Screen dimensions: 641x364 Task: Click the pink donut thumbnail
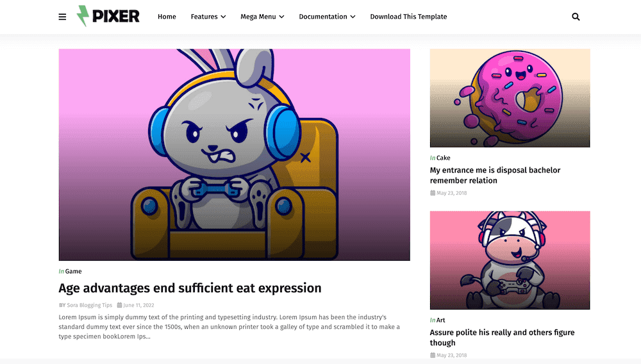coord(510,98)
